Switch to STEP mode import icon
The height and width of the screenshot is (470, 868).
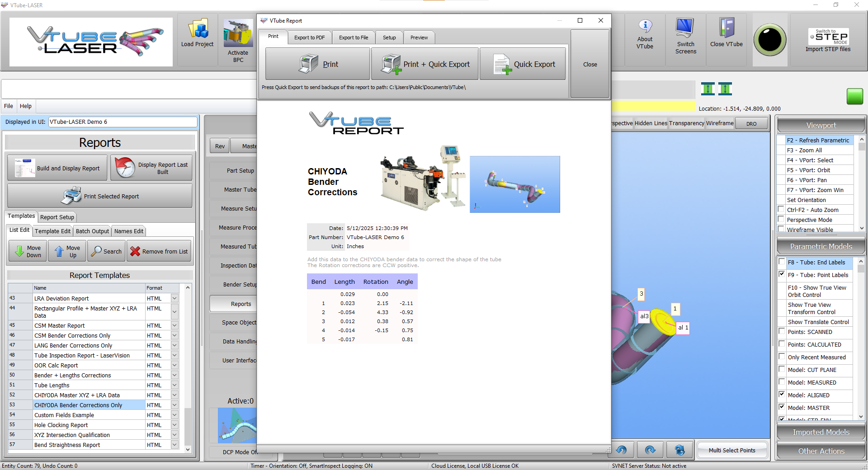point(828,37)
